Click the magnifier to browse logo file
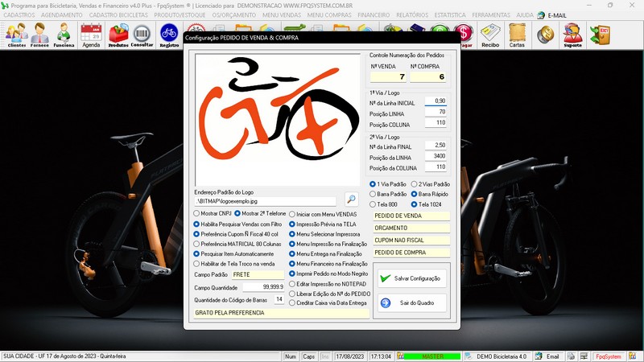This screenshot has width=644, height=362. pos(351,200)
